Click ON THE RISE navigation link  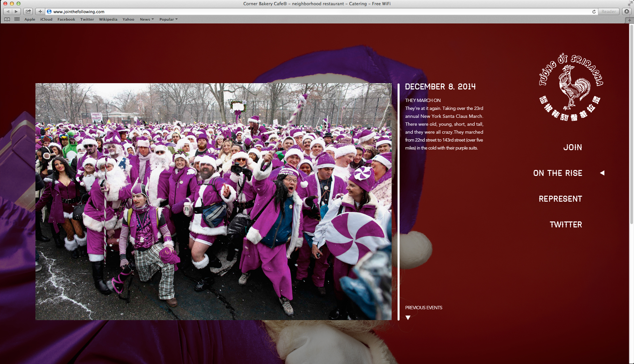[x=557, y=173]
